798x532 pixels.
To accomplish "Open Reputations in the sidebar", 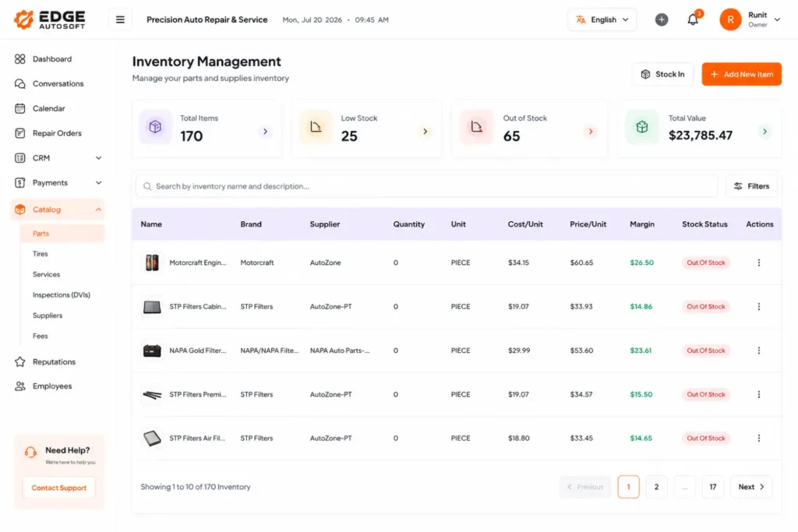I will 44,361.
